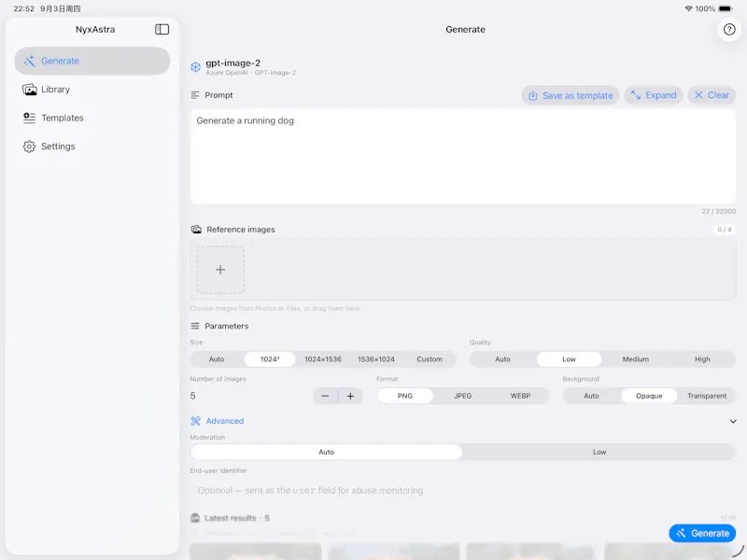Click the Latest results heading
Image resolution: width=747 pixels, height=560 pixels.
point(237,518)
